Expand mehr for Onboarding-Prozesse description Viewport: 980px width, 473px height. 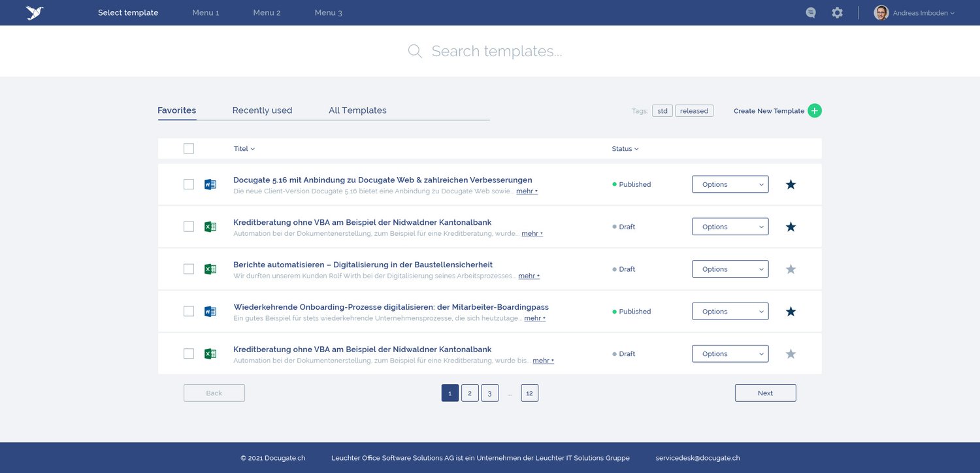coord(534,319)
